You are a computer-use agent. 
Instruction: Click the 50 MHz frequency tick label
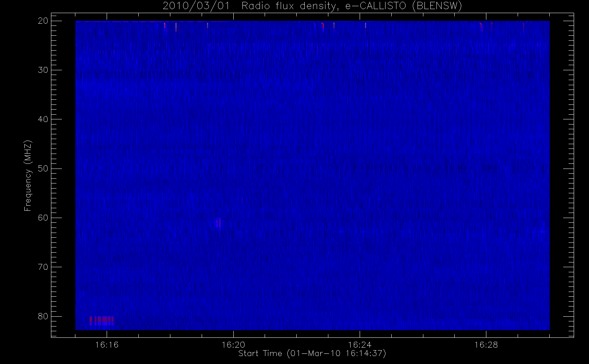coord(43,168)
